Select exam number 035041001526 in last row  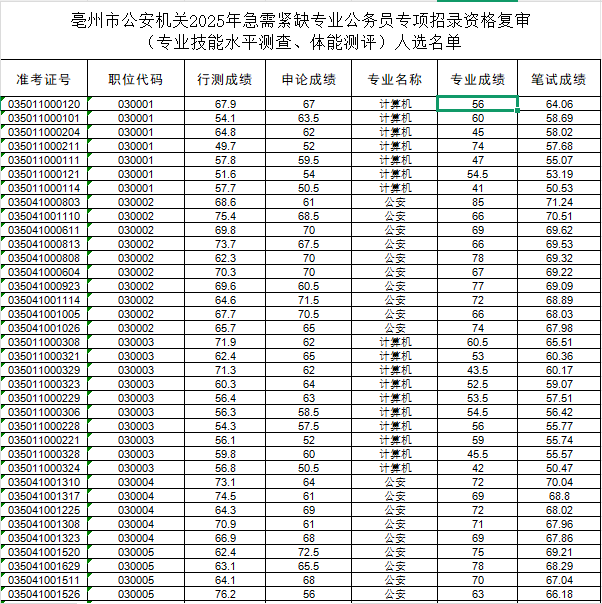44,594
